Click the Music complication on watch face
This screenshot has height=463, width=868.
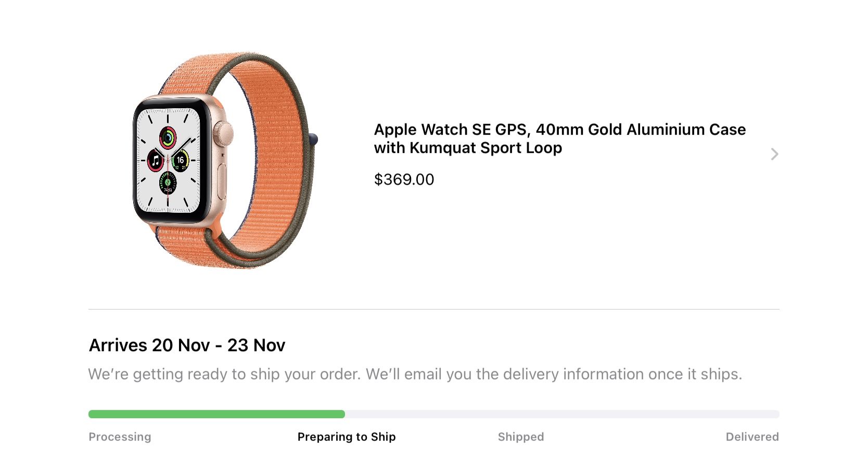point(156,160)
